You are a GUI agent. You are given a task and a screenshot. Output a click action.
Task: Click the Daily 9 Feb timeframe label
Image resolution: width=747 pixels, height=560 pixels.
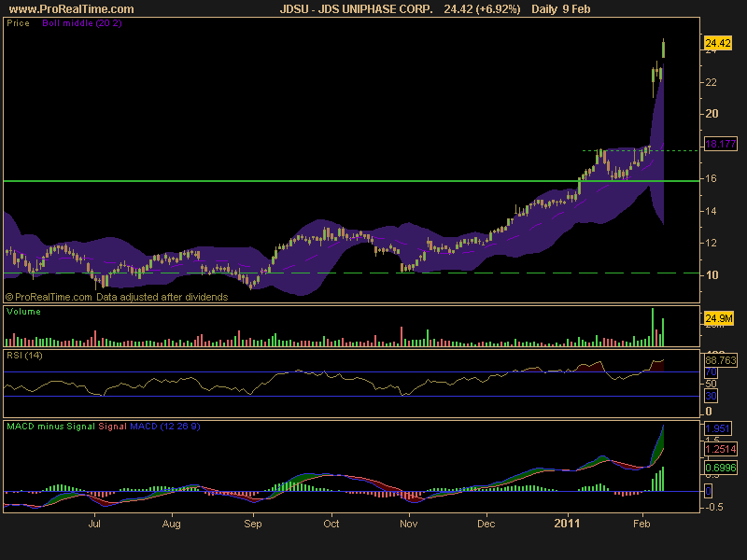561,9
